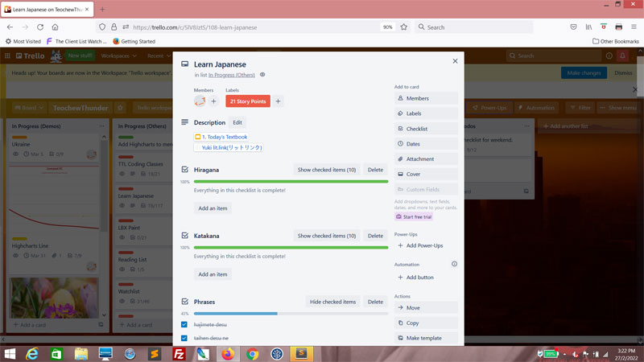Image resolution: width=644 pixels, height=362 pixels.
Task: Delete the Phrases checklist
Action: click(x=375, y=302)
